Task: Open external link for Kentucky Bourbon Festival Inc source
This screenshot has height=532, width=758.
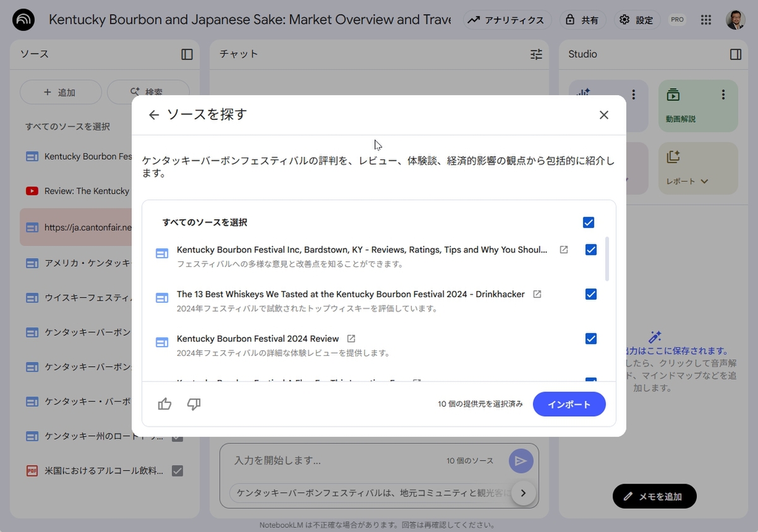Action: pos(564,250)
